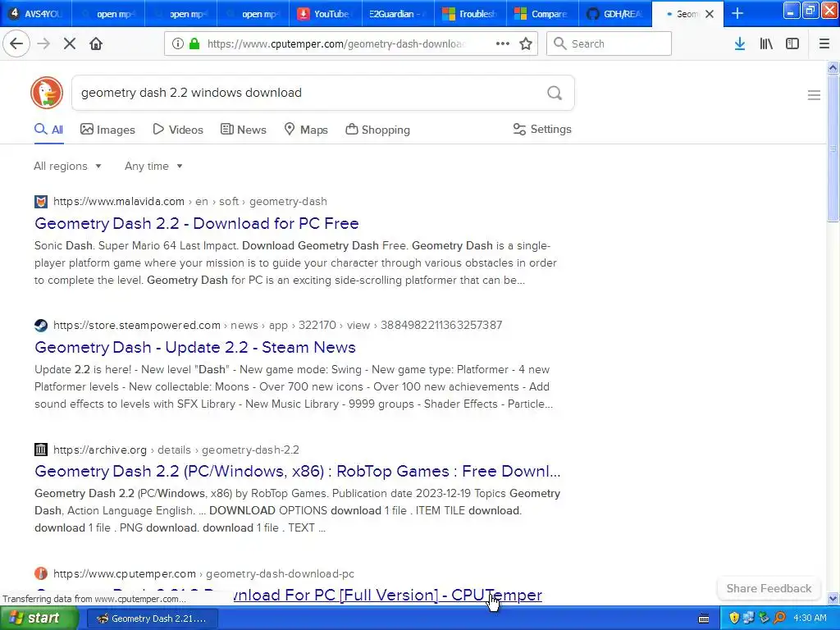Select the All results tab
840x630 pixels.
click(48, 130)
